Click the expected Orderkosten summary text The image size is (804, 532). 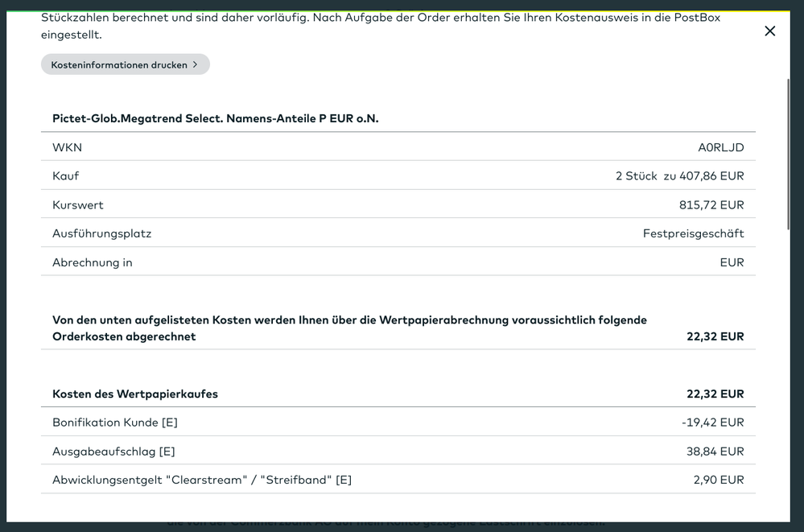pyautogui.click(x=349, y=328)
